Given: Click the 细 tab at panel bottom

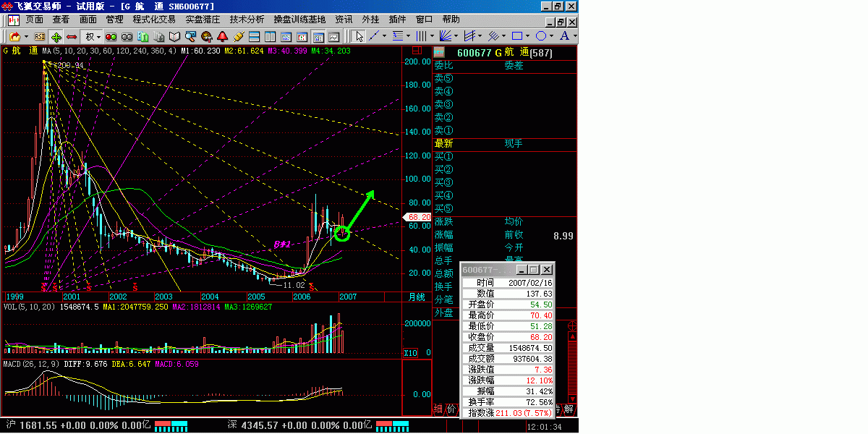Looking at the screenshot, I should [x=438, y=409].
